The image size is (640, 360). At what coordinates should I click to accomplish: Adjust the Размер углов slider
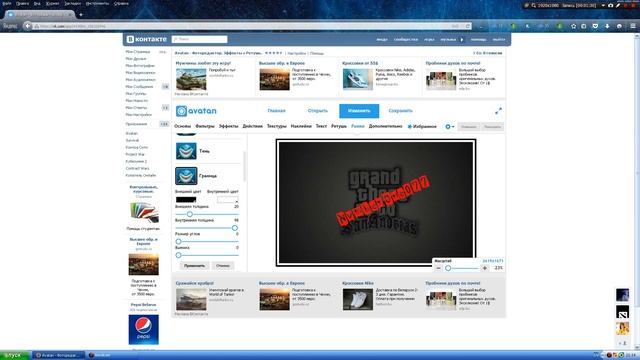click(178, 242)
